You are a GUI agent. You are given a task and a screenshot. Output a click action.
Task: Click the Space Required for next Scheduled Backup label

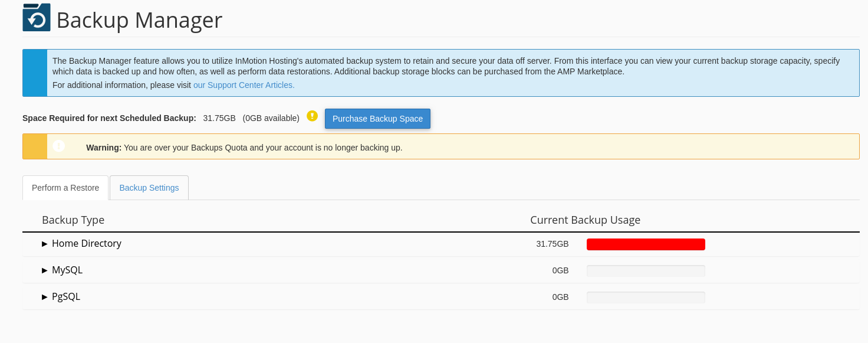point(109,118)
